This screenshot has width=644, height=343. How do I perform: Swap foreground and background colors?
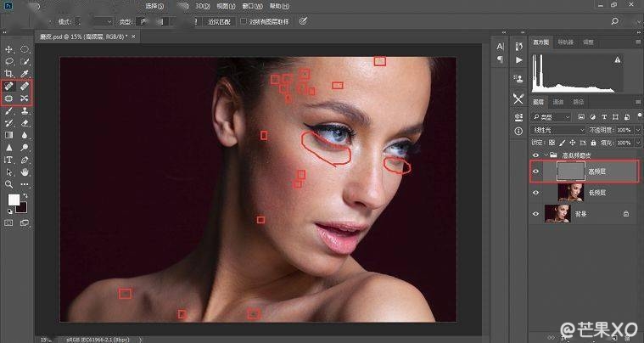pyautogui.click(x=25, y=196)
